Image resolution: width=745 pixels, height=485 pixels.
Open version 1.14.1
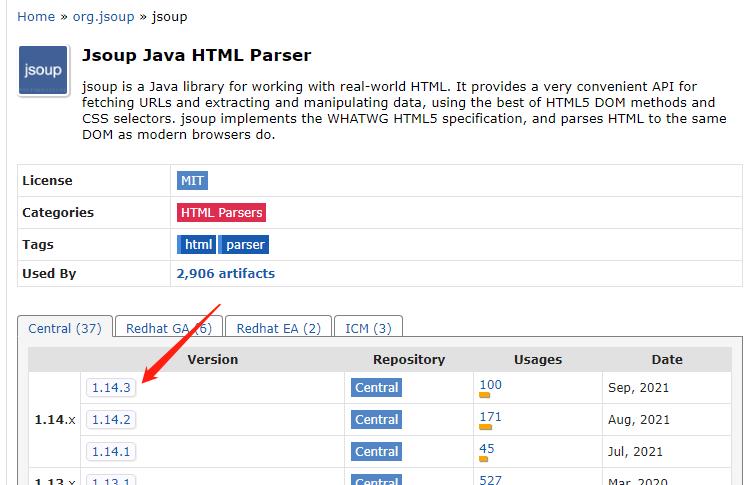coord(111,451)
